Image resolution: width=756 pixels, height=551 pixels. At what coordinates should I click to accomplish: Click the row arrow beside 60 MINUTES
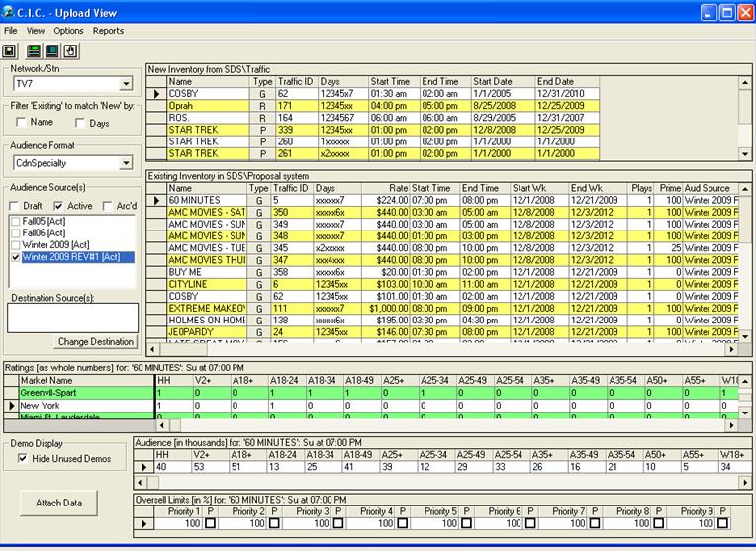click(155, 200)
